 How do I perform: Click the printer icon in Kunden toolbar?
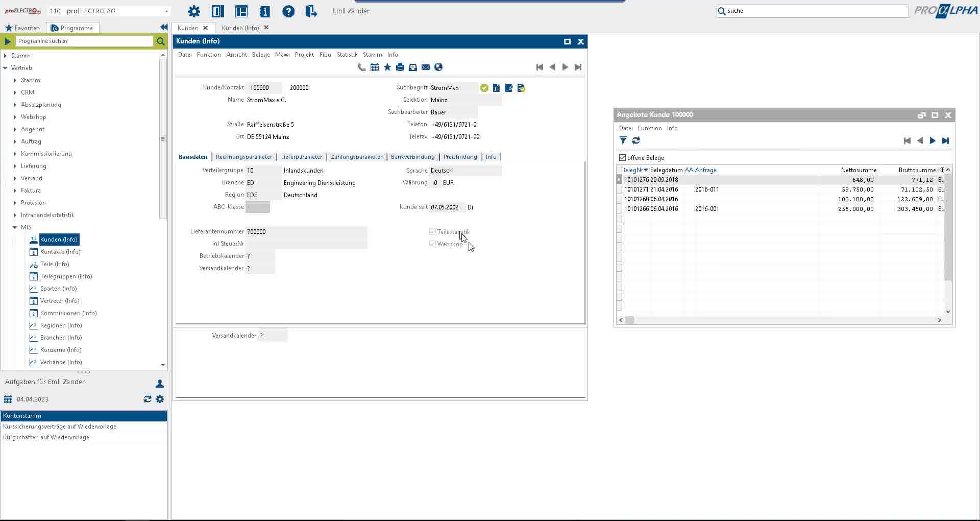(400, 67)
